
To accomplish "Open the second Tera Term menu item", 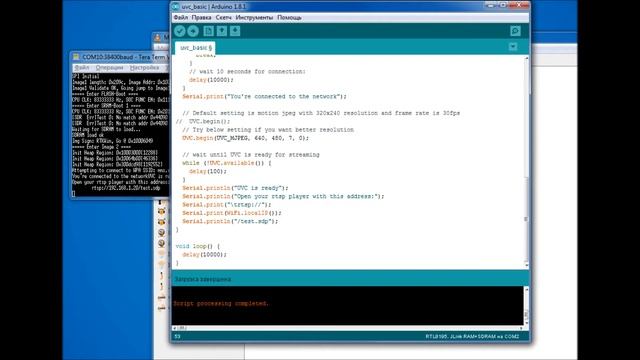I will pyautogui.click(x=109, y=68).
